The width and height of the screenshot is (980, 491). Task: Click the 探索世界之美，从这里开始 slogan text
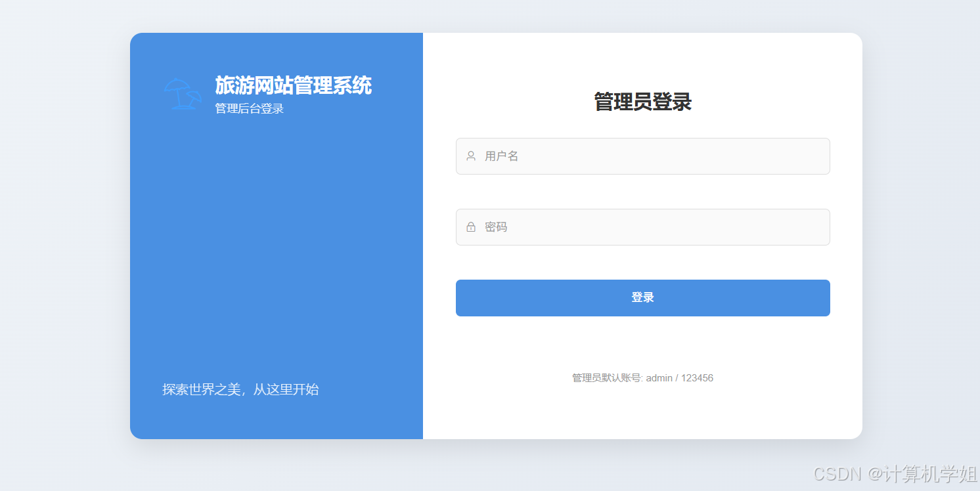[x=240, y=389]
